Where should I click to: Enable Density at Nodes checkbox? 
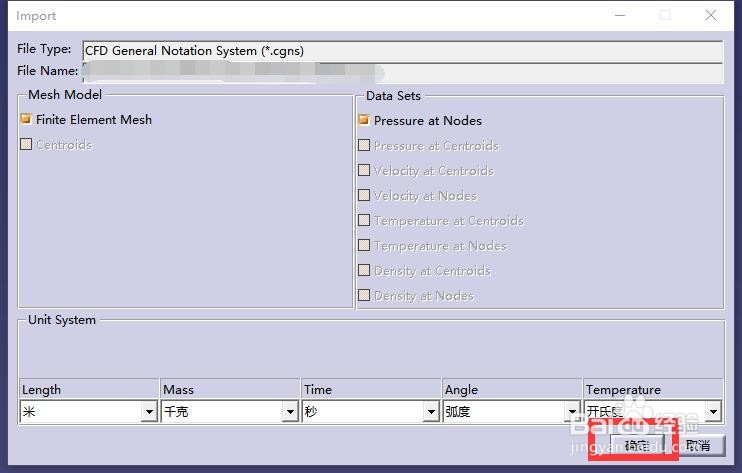click(x=364, y=296)
